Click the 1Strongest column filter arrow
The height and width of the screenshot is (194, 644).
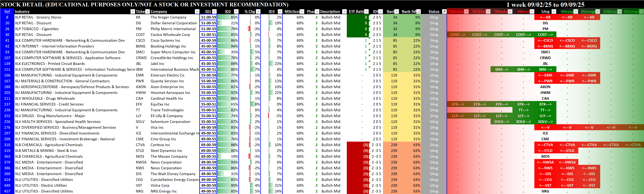(641, 11)
